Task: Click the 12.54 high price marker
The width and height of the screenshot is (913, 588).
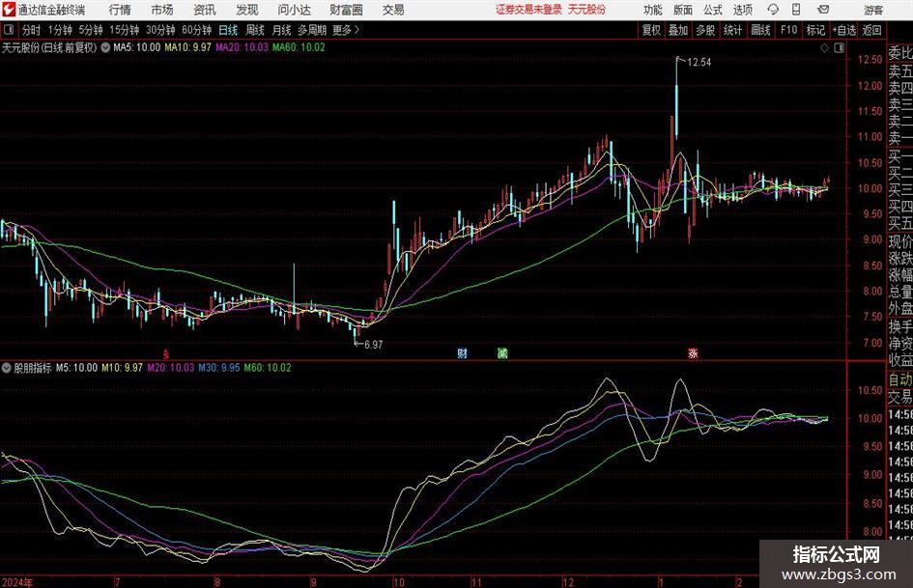Action: pos(699,63)
